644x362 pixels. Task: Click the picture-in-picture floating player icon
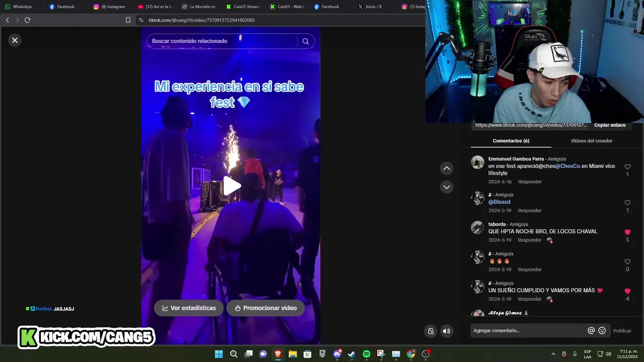click(x=431, y=331)
